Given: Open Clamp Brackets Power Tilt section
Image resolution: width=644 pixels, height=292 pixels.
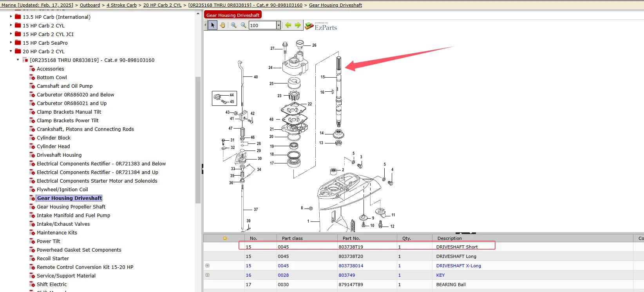Looking at the screenshot, I should [68, 120].
